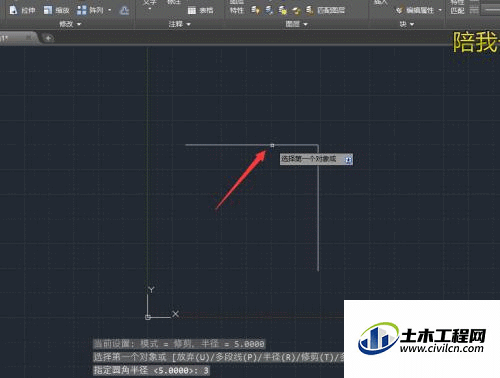500x378 pixels.
Task: Click the Turn All Layers On bulb icon
Action: (x=255, y=10)
